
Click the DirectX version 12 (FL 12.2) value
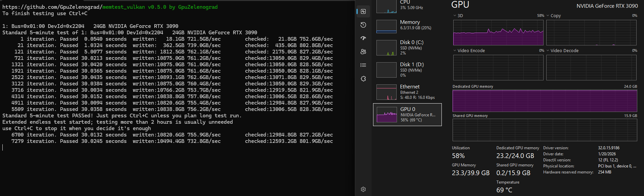click(608, 160)
